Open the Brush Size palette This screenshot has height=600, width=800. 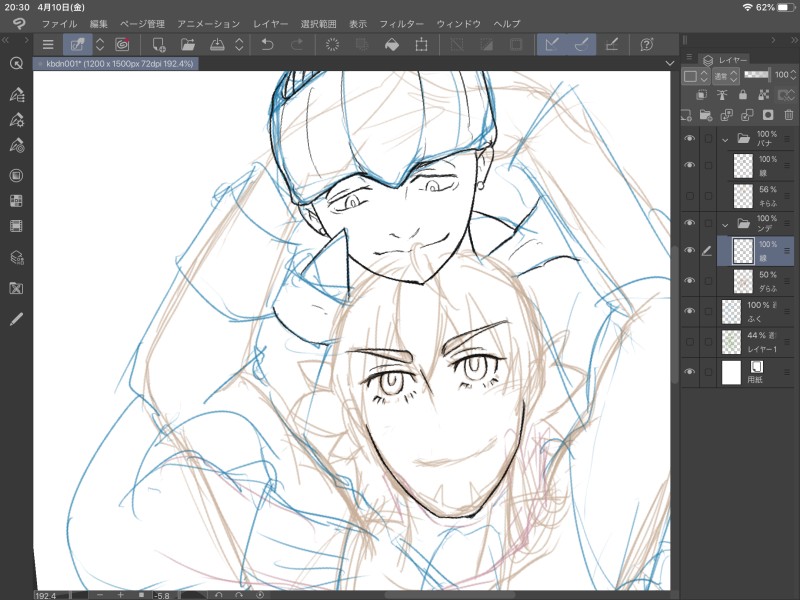pyautogui.click(x=16, y=145)
